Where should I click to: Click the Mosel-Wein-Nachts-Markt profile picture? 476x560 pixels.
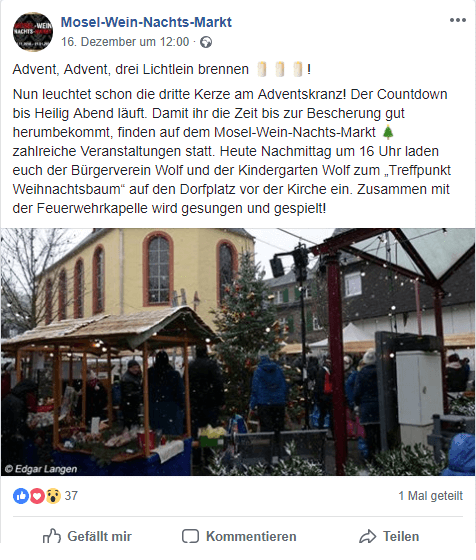coord(33,32)
